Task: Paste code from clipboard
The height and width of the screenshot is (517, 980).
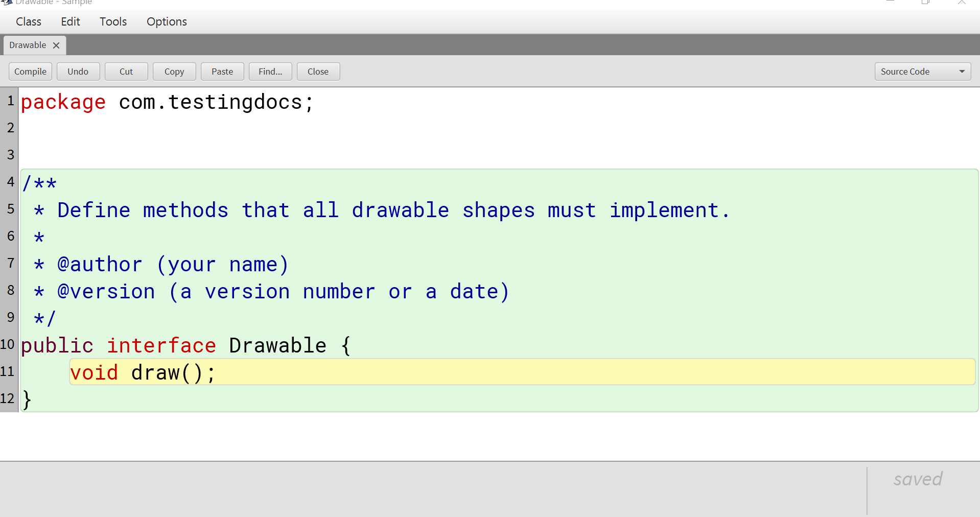Action: [x=222, y=71]
